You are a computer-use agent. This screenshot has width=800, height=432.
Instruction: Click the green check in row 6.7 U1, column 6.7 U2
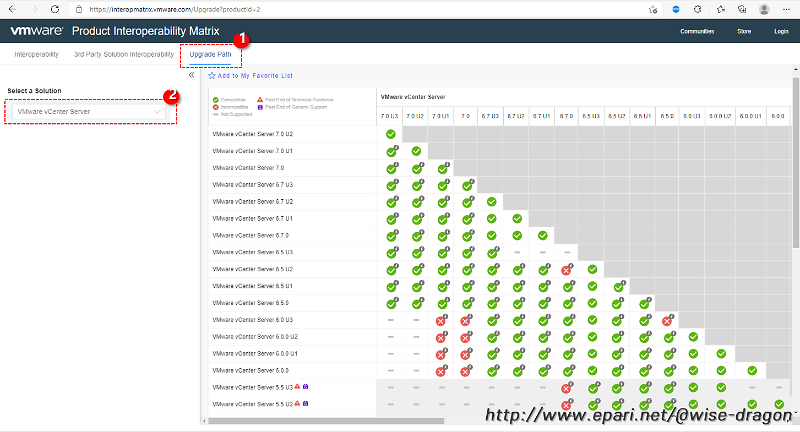[x=517, y=218]
